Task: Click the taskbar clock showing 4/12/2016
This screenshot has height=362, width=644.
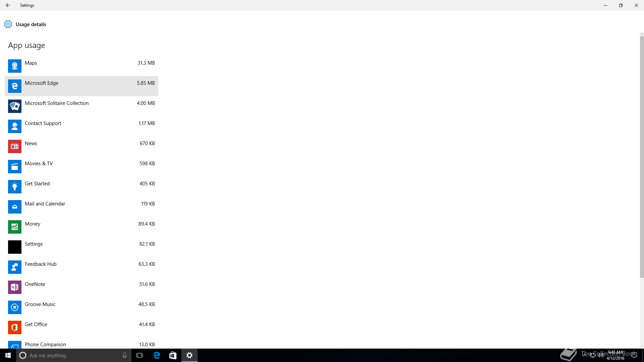Action: 615,355
